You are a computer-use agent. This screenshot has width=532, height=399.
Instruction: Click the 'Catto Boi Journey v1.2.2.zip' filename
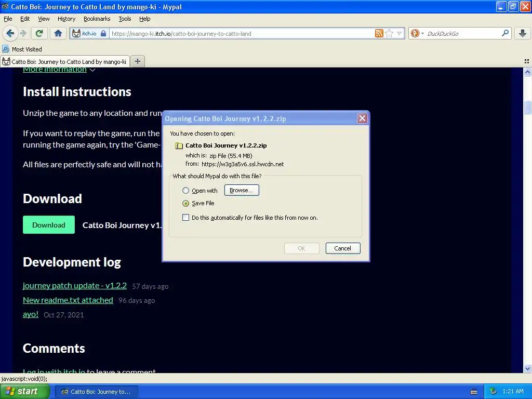coord(226,145)
